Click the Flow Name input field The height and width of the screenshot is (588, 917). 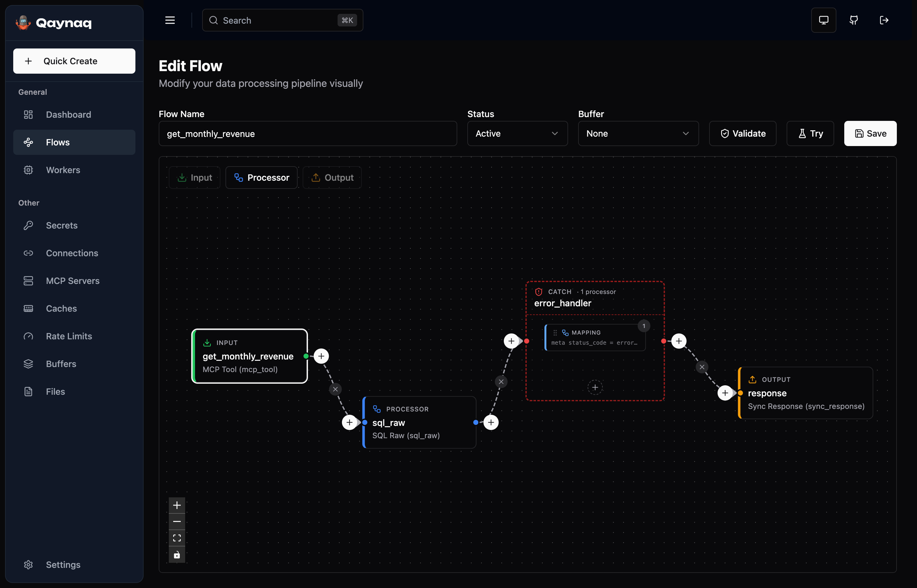(x=308, y=134)
